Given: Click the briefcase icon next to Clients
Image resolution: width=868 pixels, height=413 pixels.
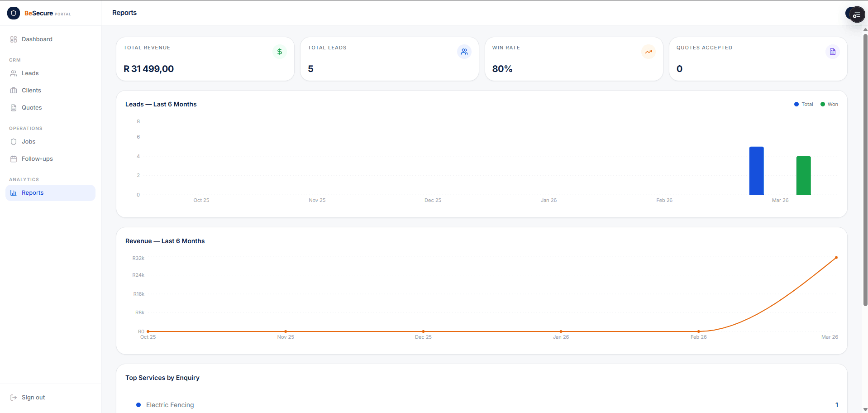Looking at the screenshot, I should coord(14,90).
